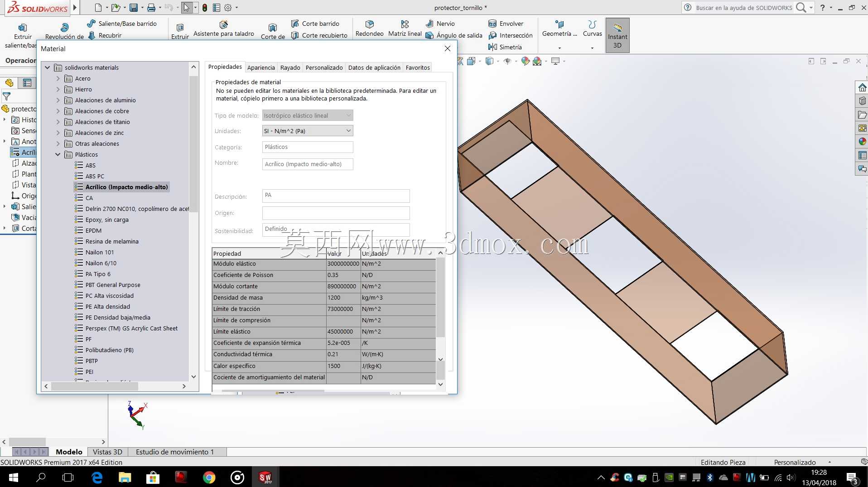Click the Densidad de masa property row
868x487 pixels.
324,297
